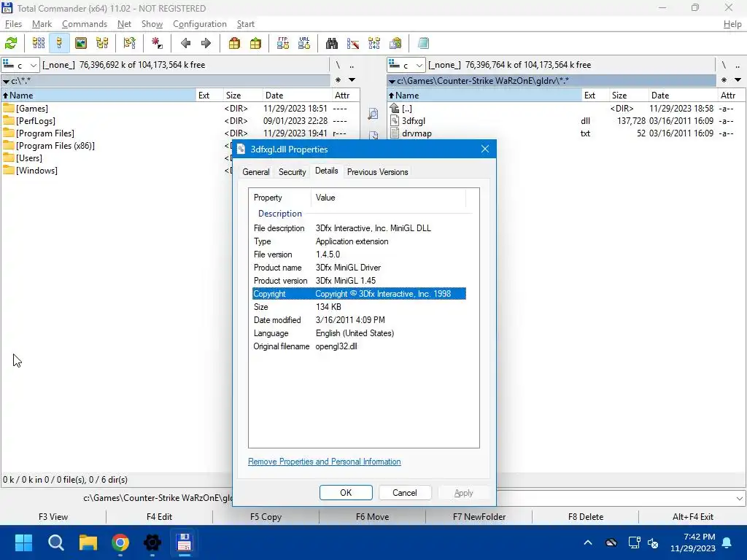Expand left panel directory history arrow
Image resolution: width=747 pixels, height=560 pixels.
coord(352,80)
